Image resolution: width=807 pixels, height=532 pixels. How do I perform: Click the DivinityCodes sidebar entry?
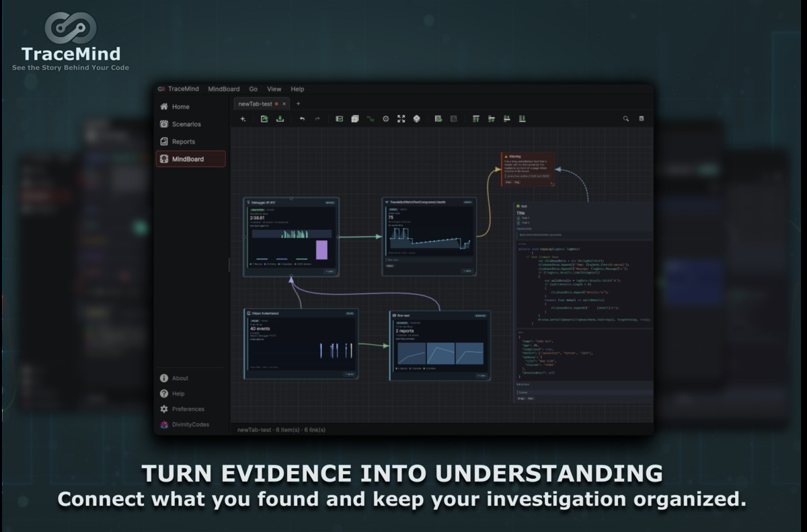pos(190,424)
